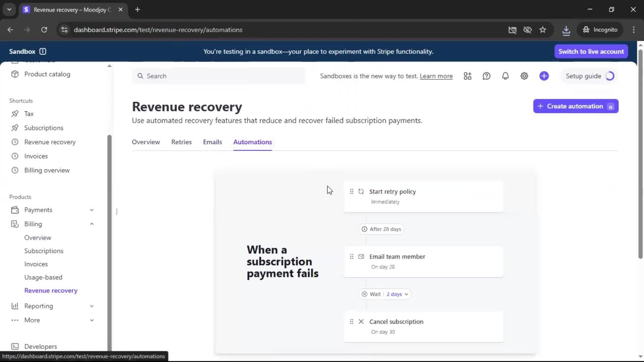Expand the Reporting menu chevron
644x362 pixels.
pos(92,306)
